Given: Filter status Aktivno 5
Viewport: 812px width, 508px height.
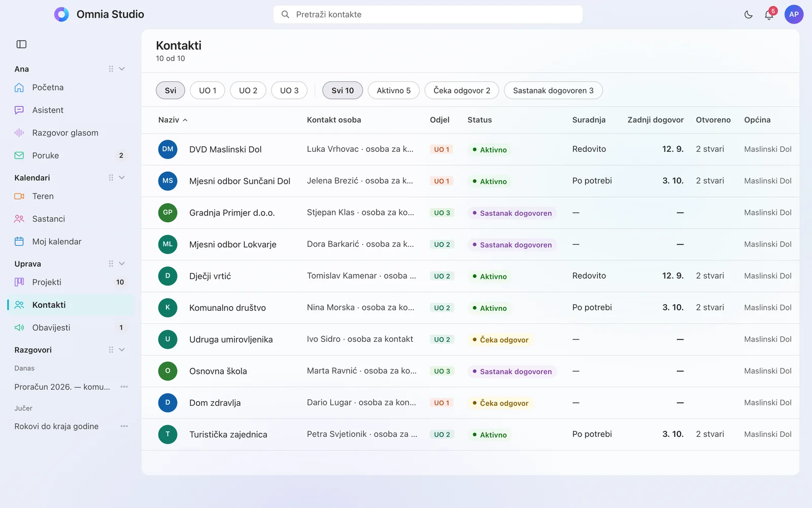Looking at the screenshot, I should (394, 90).
